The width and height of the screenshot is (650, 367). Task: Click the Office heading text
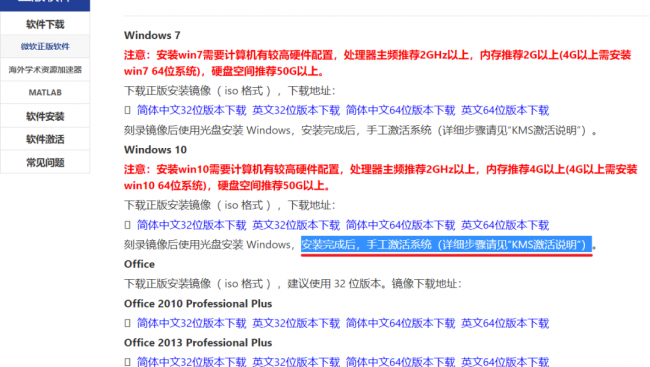click(139, 264)
